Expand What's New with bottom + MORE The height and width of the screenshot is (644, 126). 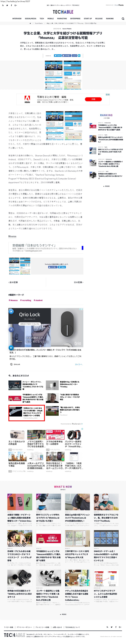tap(63, 614)
